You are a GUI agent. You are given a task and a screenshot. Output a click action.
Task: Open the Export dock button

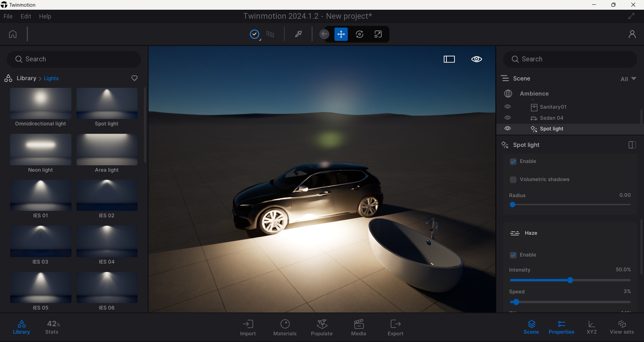pos(395,328)
